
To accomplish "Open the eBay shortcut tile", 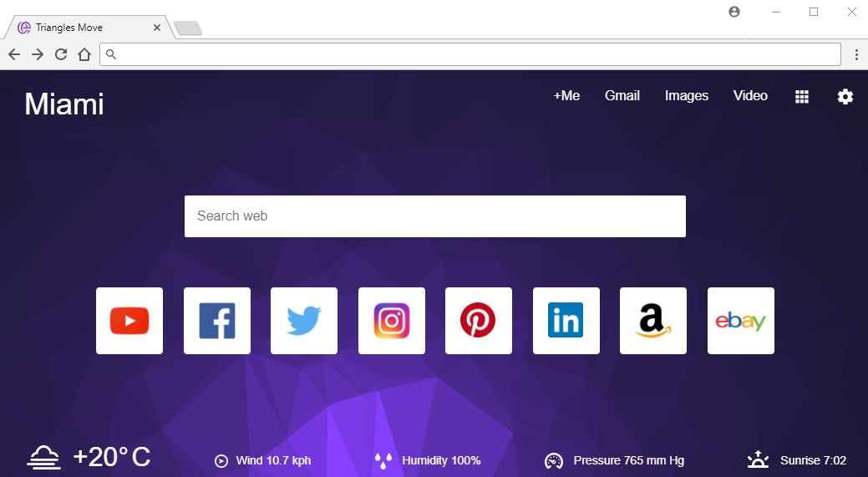I will pyautogui.click(x=741, y=321).
